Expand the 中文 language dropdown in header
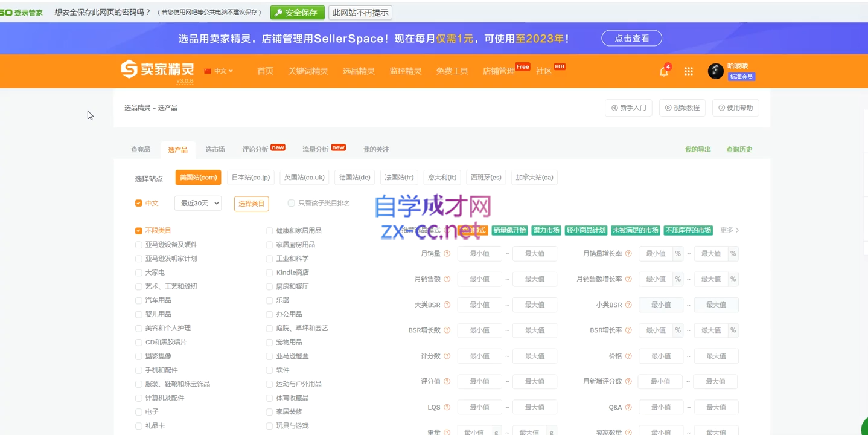This screenshot has width=868, height=435. tap(219, 71)
